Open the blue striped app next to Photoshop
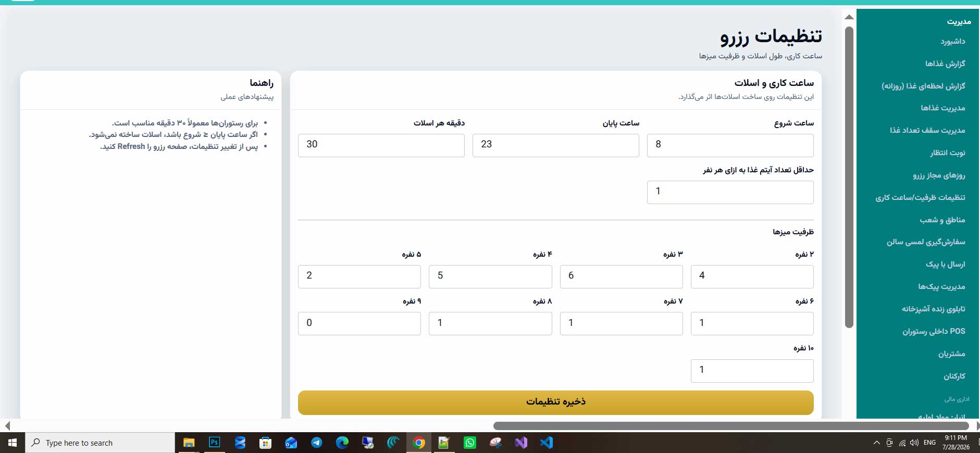Image resolution: width=980 pixels, height=453 pixels. tap(240, 443)
